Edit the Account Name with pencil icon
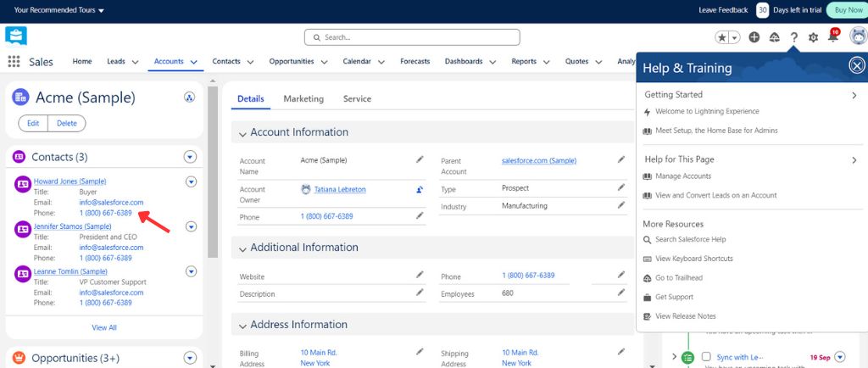Screen dimensions: 868x368 pyautogui.click(x=420, y=159)
